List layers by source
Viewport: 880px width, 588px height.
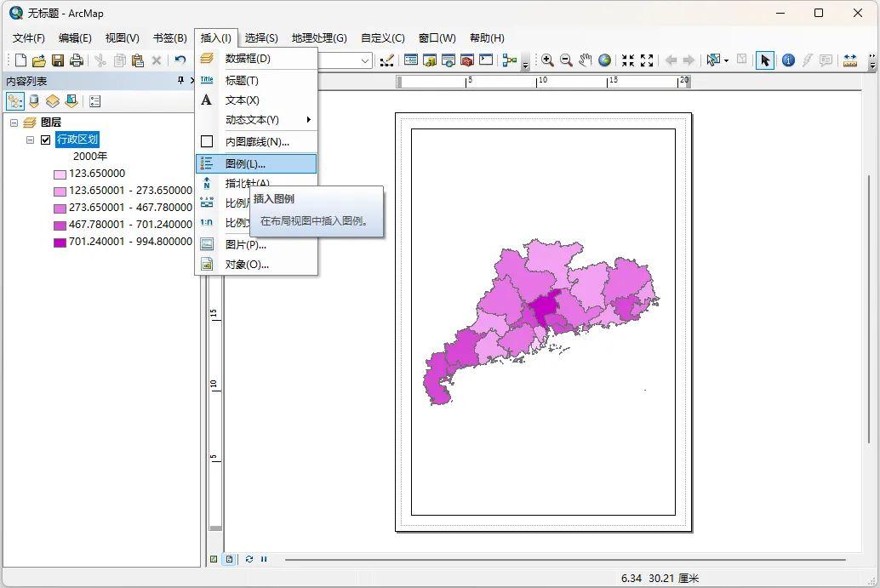[34, 101]
